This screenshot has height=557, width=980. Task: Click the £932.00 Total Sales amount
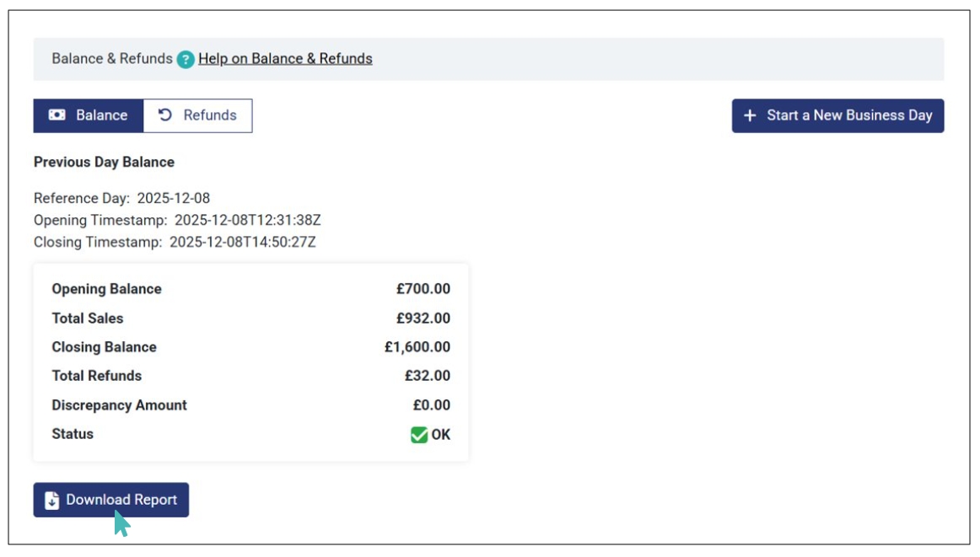(x=423, y=319)
